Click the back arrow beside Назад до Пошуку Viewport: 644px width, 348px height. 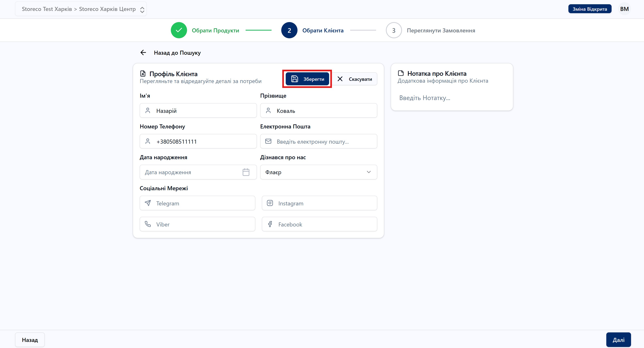pos(143,52)
